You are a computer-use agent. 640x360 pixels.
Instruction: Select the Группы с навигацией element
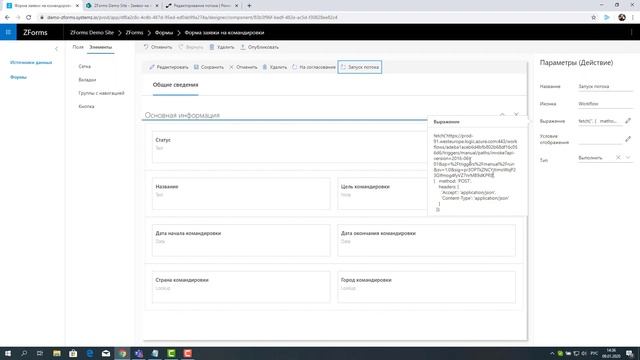(101, 93)
